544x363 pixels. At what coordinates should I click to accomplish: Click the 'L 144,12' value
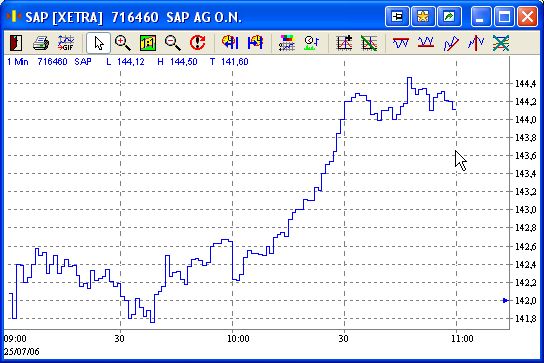pos(125,62)
